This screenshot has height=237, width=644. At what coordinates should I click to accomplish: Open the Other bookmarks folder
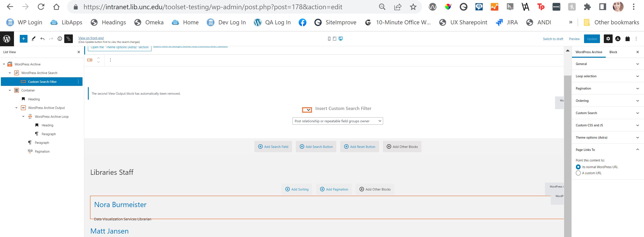coord(611,22)
